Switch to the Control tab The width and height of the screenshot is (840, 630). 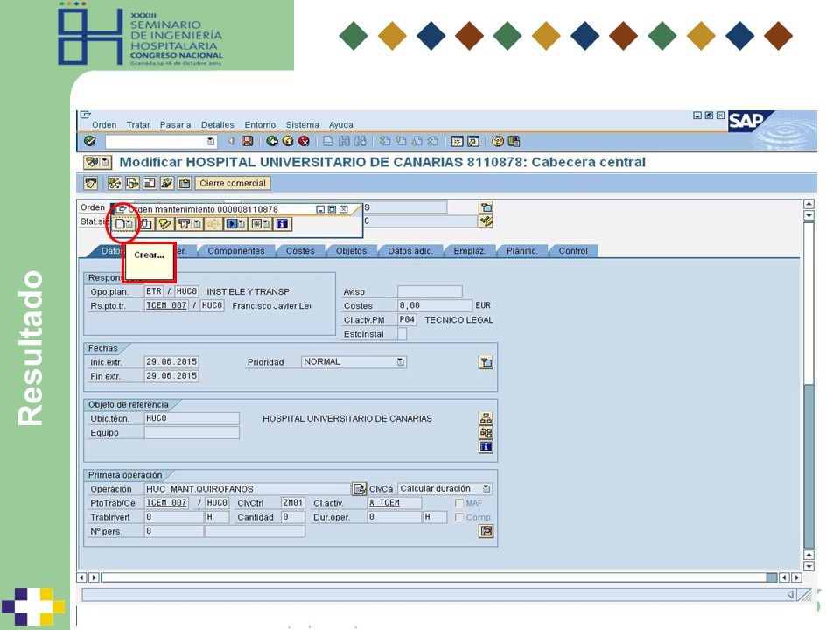(573, 251)
